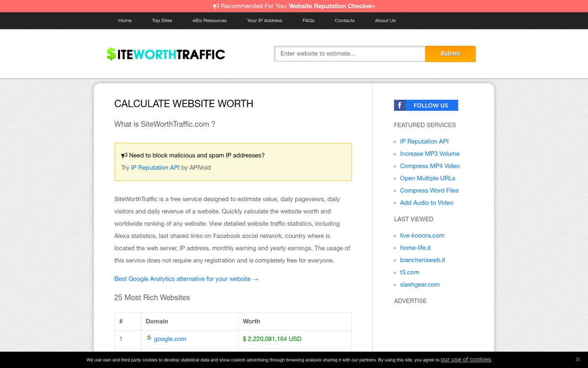588x368 pixels.
Task: Select Top Sites from the navigation
Action: 162,21
